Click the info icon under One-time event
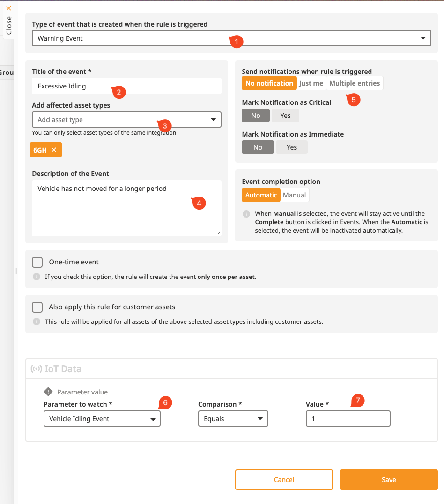This screenshot has width=444, height=504. tap(37, 277)
